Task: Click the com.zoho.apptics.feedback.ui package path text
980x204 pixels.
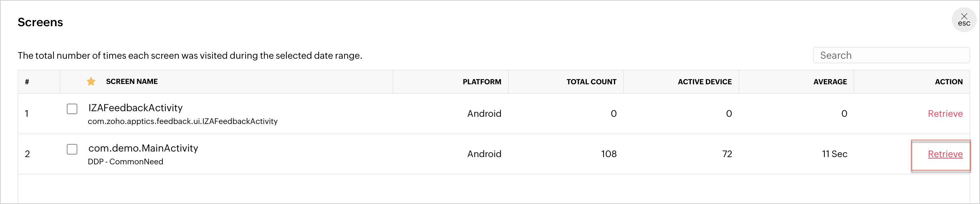Action: tap(183, 121)
